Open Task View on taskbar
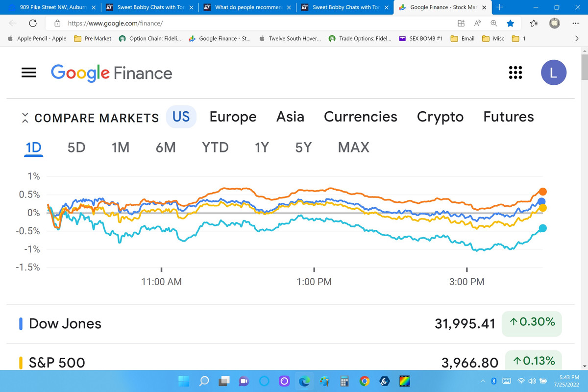The width and height of the screenshot is (588, 392). 224,381
